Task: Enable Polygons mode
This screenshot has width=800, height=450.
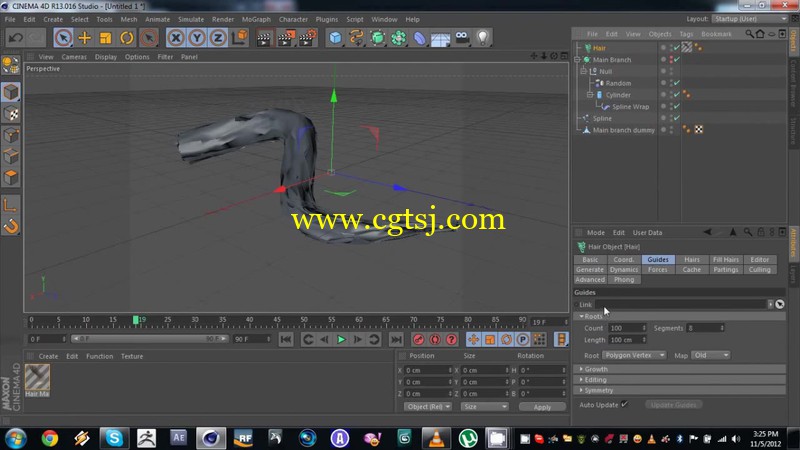Action: click(11, 178)
